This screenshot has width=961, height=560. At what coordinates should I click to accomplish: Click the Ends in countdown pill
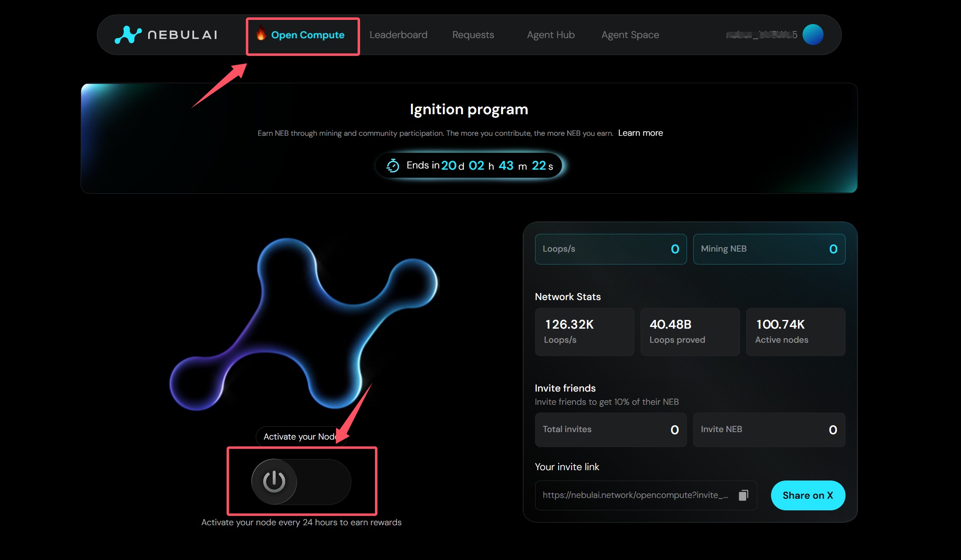pyautogui.click(x=469, y=166)
